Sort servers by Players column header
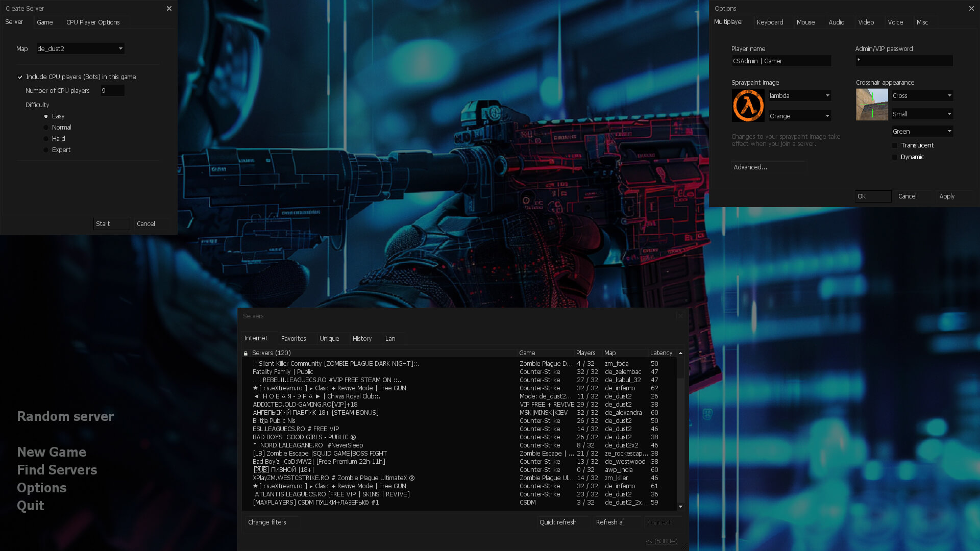 (588, 353)
